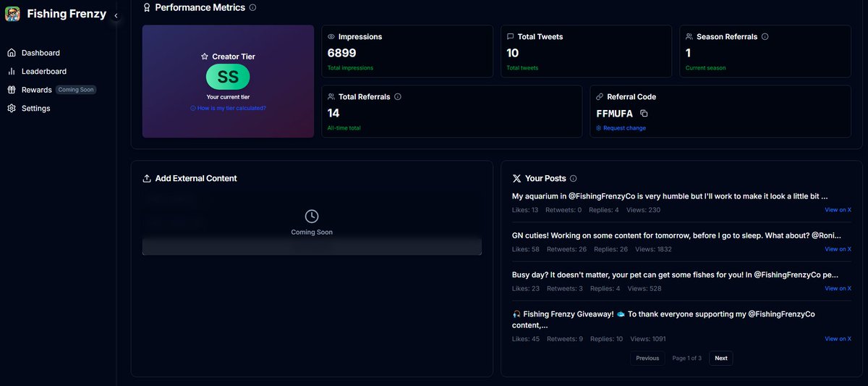The width and height of the screenshot is (868, 386).
Task: Click the info icon beside Your Posts
Action: click(574, 178)
